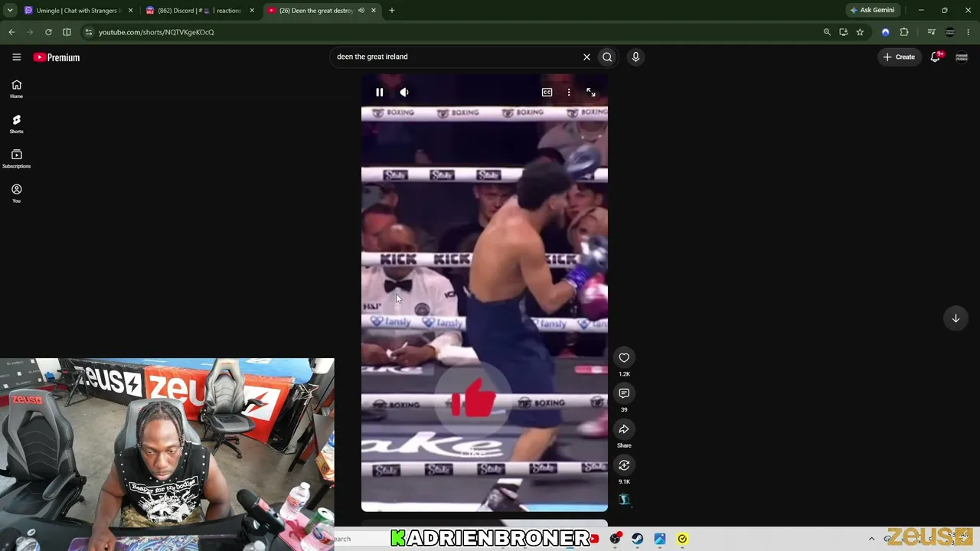980x551 pixels.
Task: Open the blue extension icon in toolbar
Action: (886, 32)
